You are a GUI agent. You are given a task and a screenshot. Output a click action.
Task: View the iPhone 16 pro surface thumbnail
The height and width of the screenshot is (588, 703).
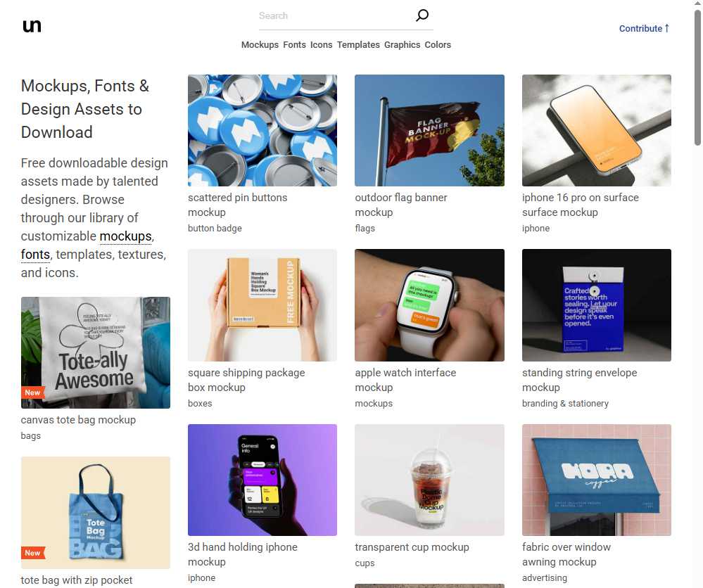click(x=596, y=130)
